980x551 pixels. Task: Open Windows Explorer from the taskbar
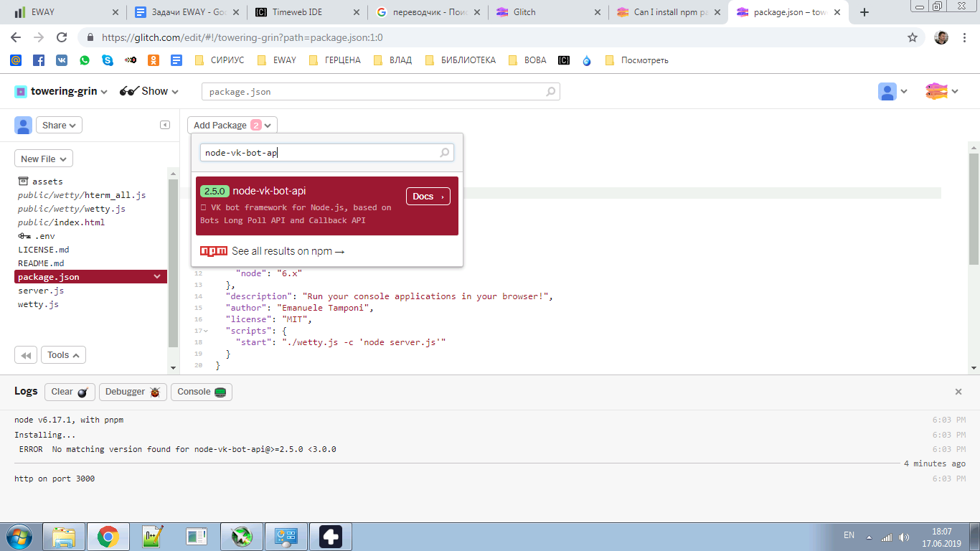[64, 536]
